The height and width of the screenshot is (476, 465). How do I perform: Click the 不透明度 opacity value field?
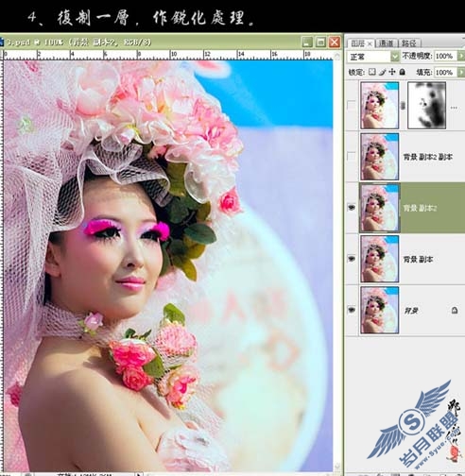click(444, 56)
